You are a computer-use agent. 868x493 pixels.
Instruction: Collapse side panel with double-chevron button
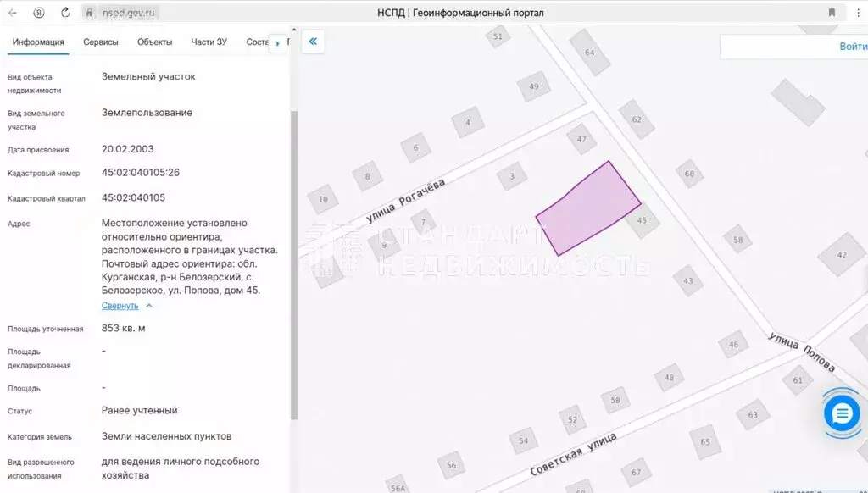coord(313,42)
